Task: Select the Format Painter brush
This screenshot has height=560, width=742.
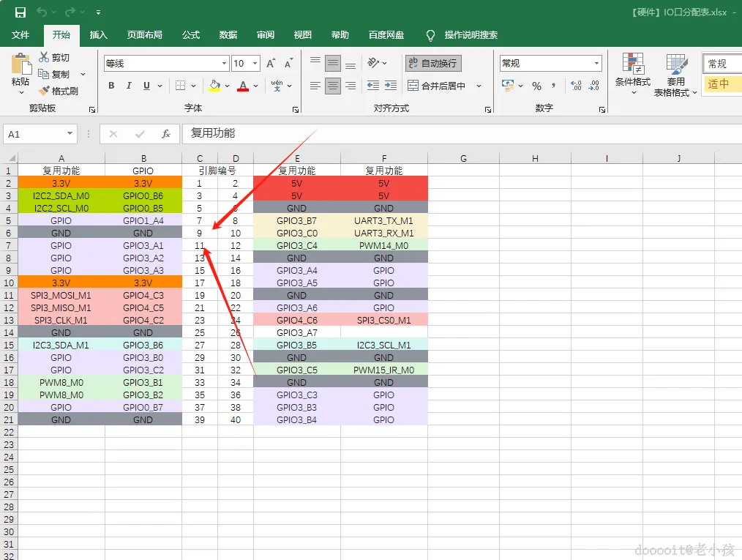Action: (x=44, y=91)
